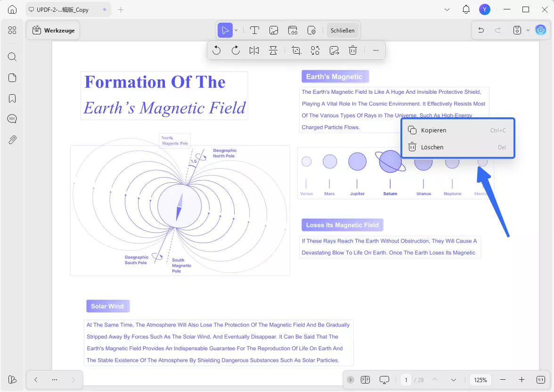Screen dimensions: 554x392
Task: Replace the selected image
Action: [315, 50]
